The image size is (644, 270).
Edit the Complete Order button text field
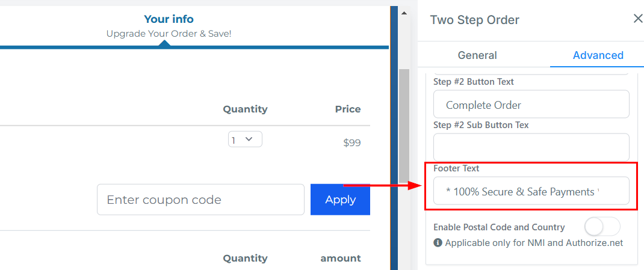531,105
